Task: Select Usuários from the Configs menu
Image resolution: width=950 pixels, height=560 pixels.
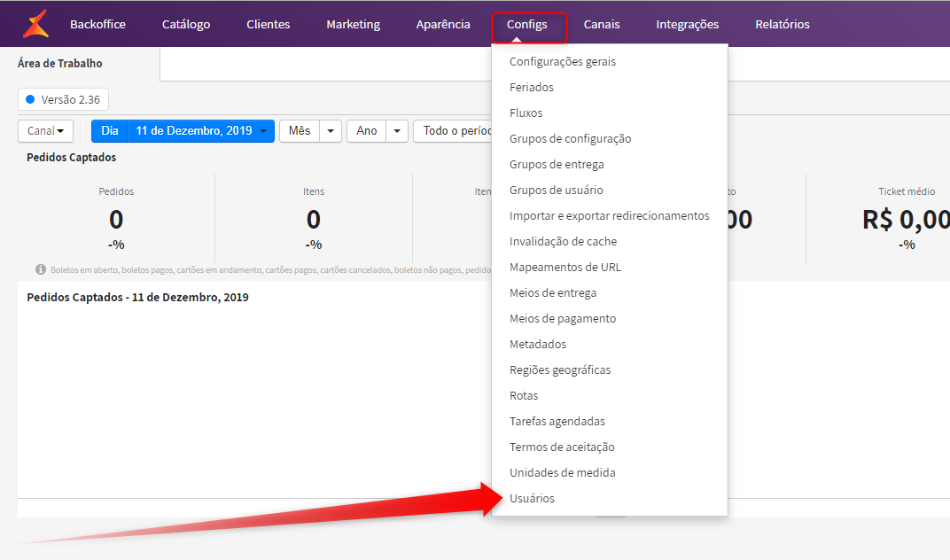Action: click(532, 498)
